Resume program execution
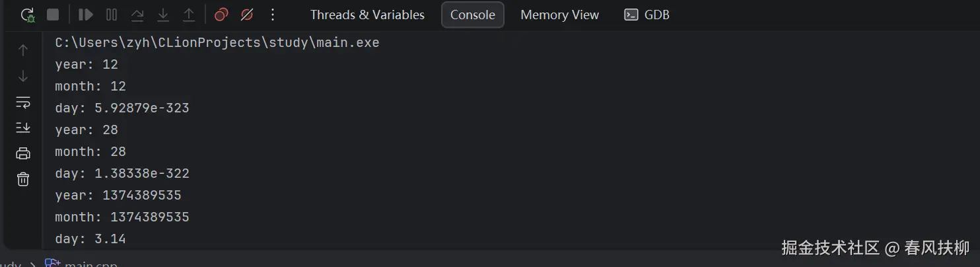The image size is (980, 267). pyautogui.click(x=85, y=15)
